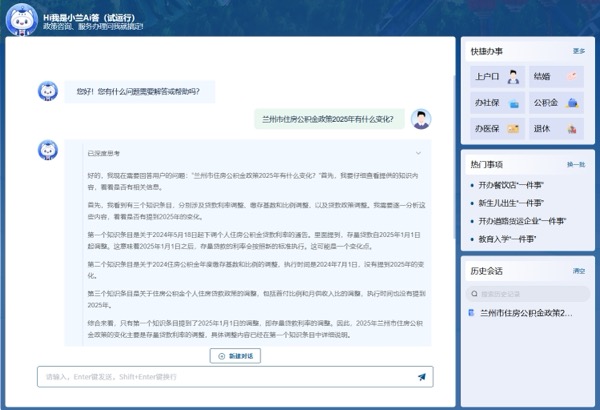This screenshot has height=410, width=600.
Task: Click the 已深度思考 label
Action: click(x=104, y=154)
